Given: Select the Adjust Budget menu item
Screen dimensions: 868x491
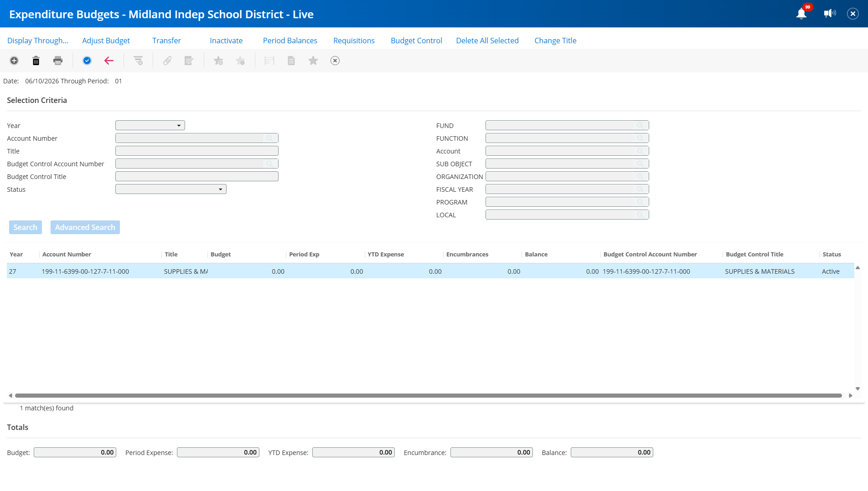Looking at the screenshot, I should coord(106,41).
